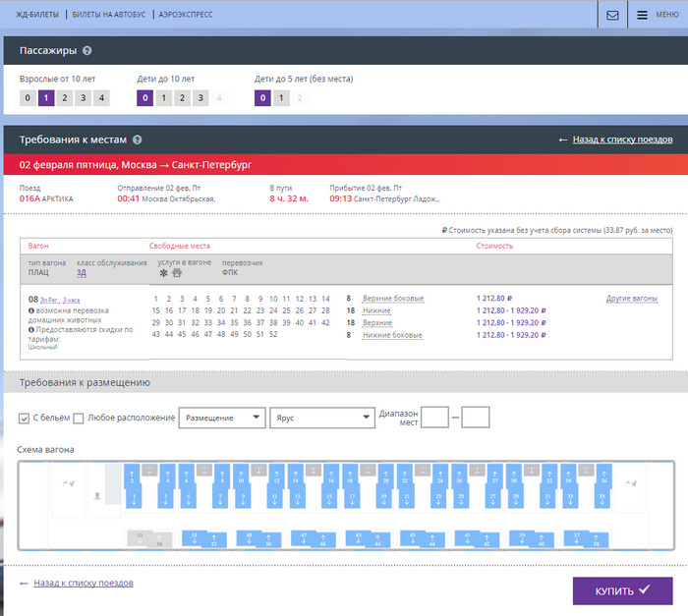
Task: Focus the seat range start field
Action: [x=434, y=417]
